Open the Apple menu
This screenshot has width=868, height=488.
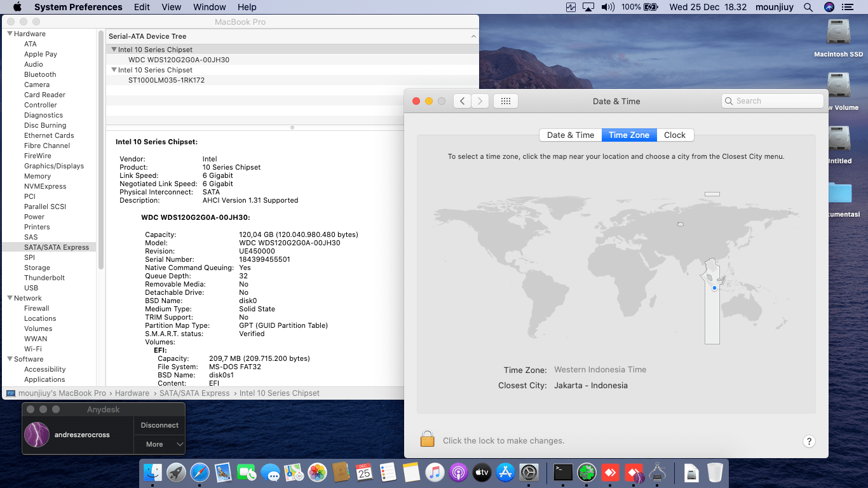17,7
